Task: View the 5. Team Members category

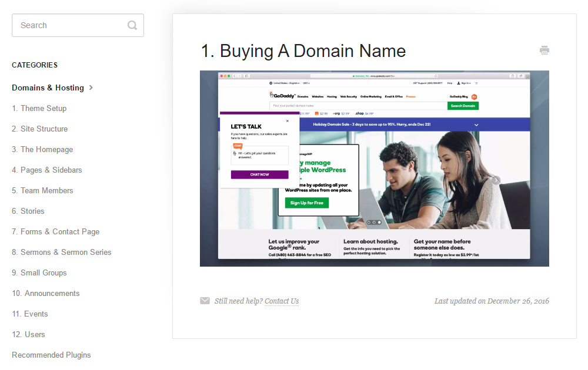Action: click(42, 191)
